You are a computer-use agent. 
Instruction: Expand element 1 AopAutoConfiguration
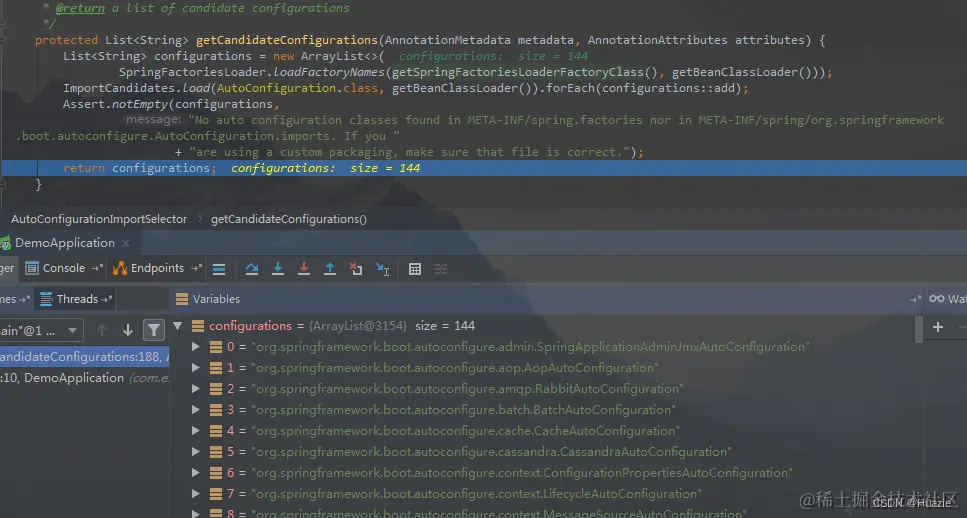tap(195, 368)
